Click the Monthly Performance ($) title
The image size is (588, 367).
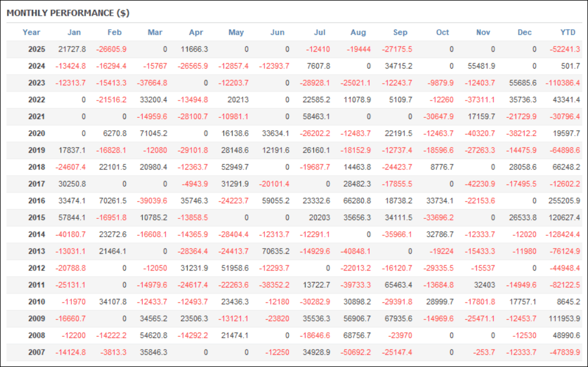68,12
